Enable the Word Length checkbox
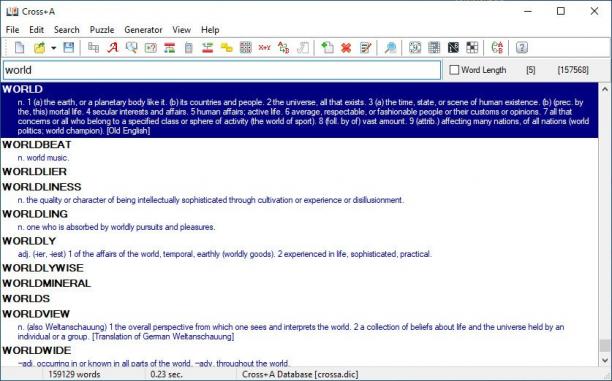Image resolution: width=612 pixels, height=381 pixels. [454, 70]
